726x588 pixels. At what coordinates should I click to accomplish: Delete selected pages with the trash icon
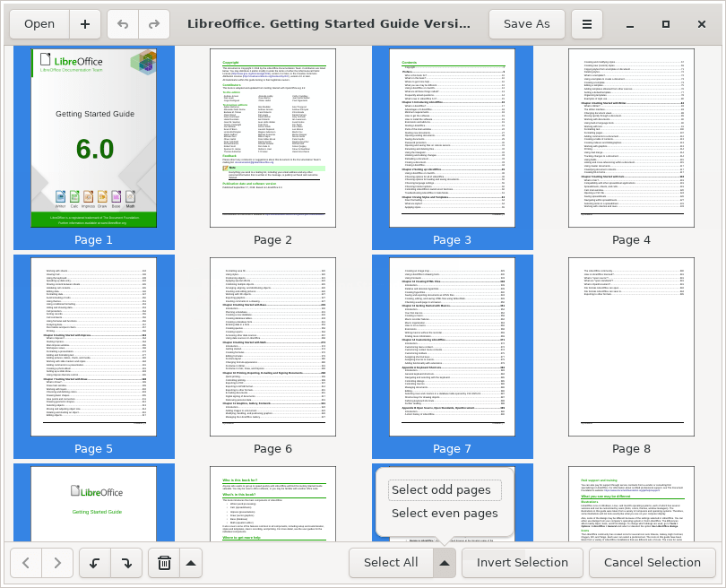pos(164,563)
